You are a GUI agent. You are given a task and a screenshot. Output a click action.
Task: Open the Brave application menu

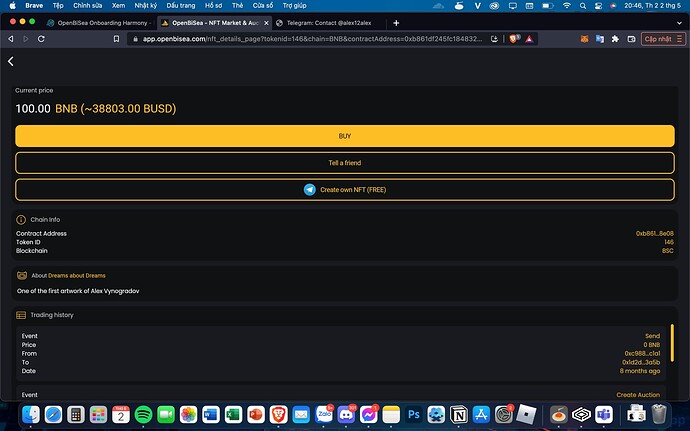pyautogui.click(x=34, y=6)
